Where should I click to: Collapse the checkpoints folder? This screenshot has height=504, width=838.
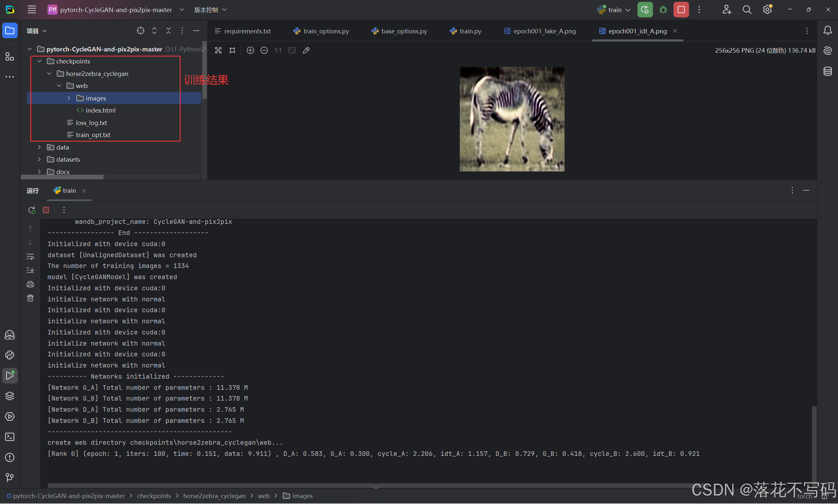click(x=39, y=61)
